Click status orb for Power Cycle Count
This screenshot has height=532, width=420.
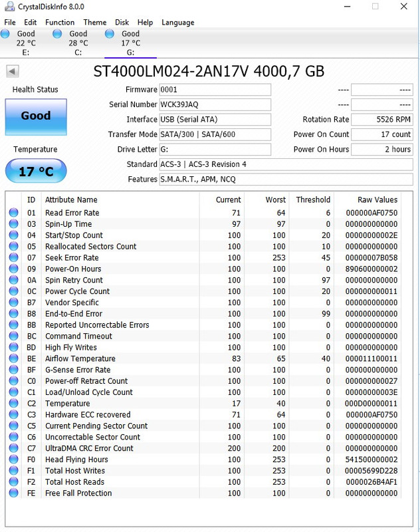[x=13, y=291]
